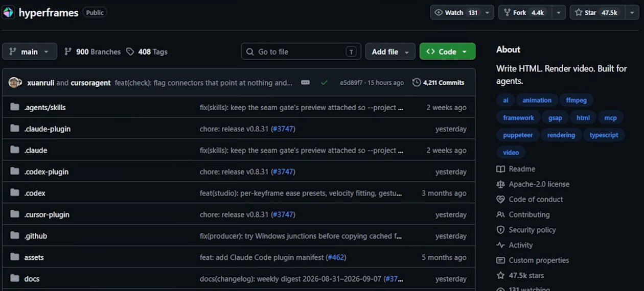Star the repository

tap(596, 12)
